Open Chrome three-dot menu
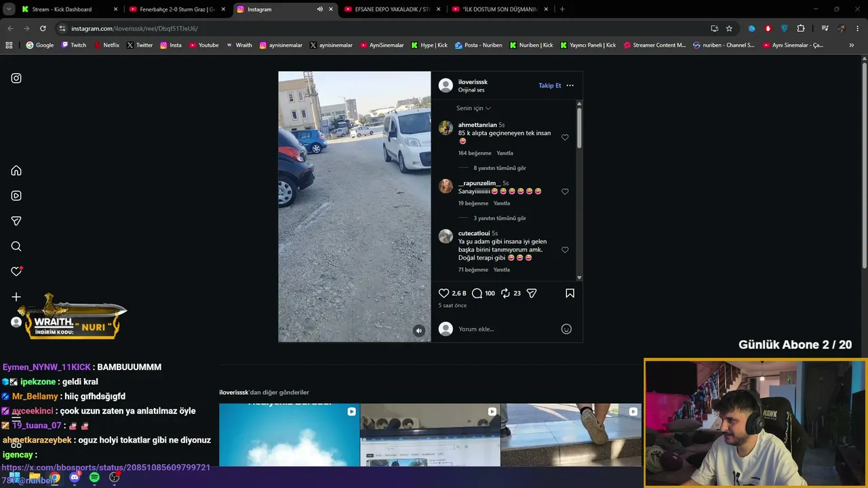868x488 pixels. (858, 28)
